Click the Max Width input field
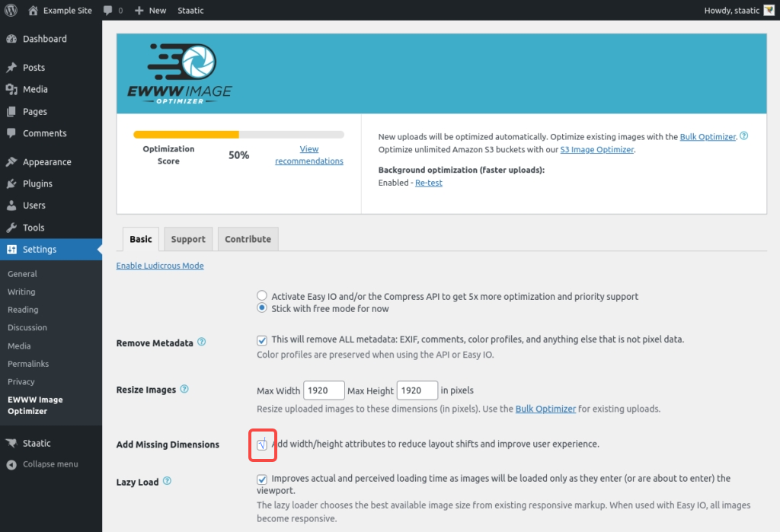The image size is (780, 532). [324, 390]
